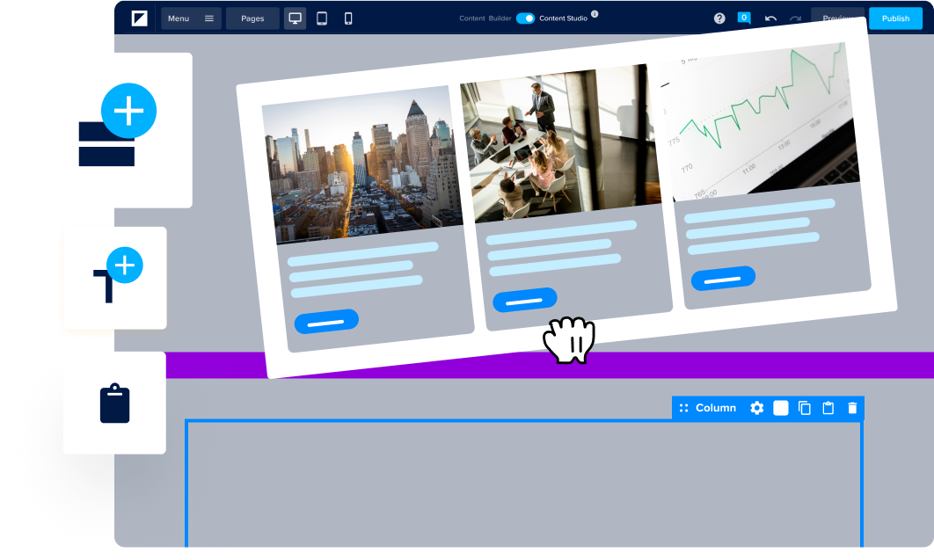Click the add section icon card

[114, 130]
